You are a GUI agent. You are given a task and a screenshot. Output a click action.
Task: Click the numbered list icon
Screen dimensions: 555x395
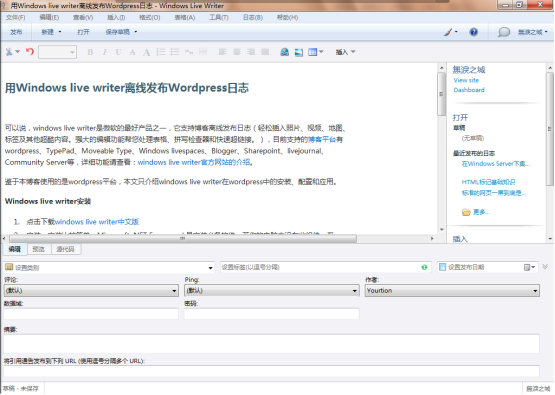pos(161,52)
